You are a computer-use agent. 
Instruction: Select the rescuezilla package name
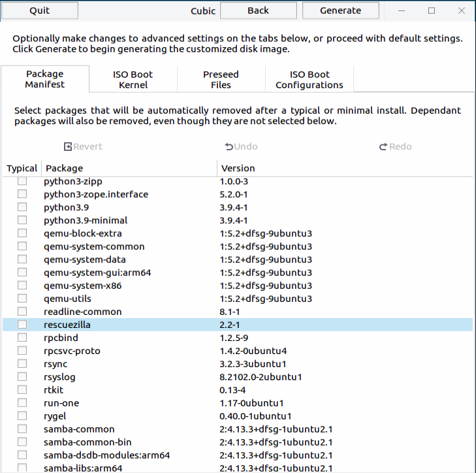pyautogui.click(x=67, y=325)
